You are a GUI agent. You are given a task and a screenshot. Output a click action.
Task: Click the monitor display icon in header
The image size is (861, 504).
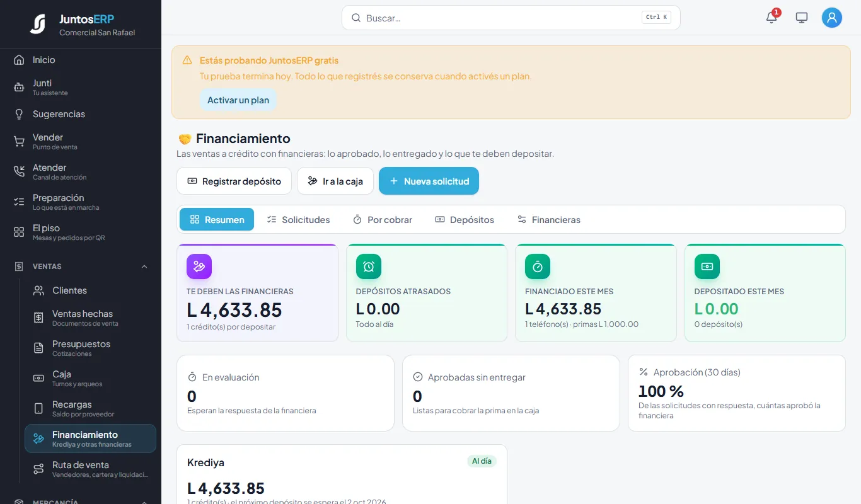pyautogui.click(x=802, y=18)
